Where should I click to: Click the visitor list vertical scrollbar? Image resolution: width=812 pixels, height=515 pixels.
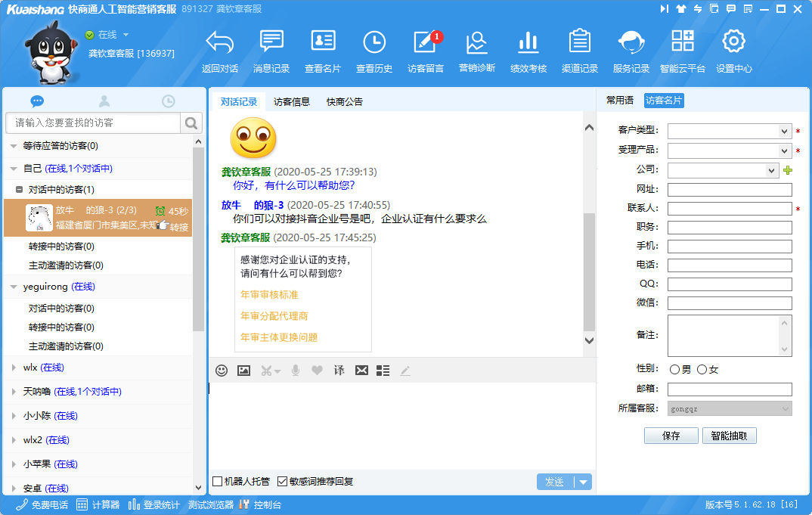(199, 242)
